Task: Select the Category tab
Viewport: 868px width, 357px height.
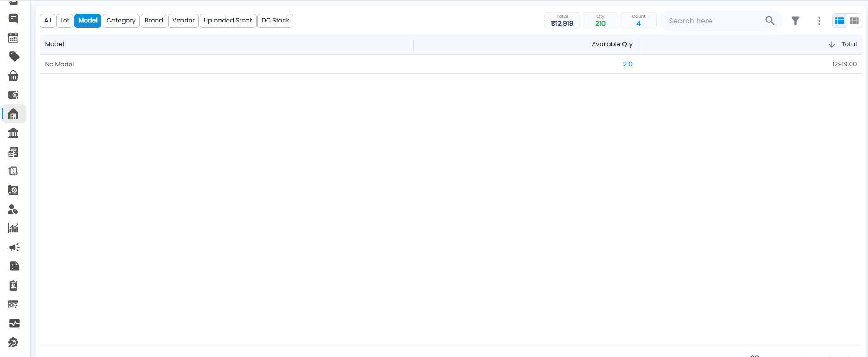Action: [x=121, y=21]
